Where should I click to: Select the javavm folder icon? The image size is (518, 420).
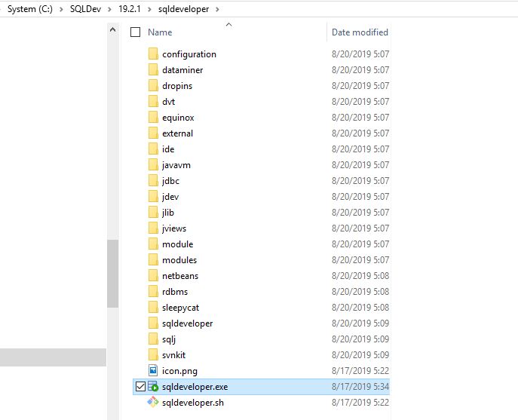tap(153, 165)
